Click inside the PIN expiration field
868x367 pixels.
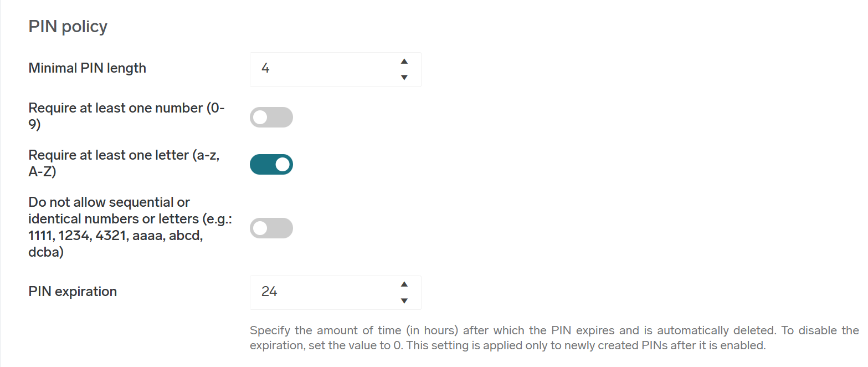[x=321, y=293]
